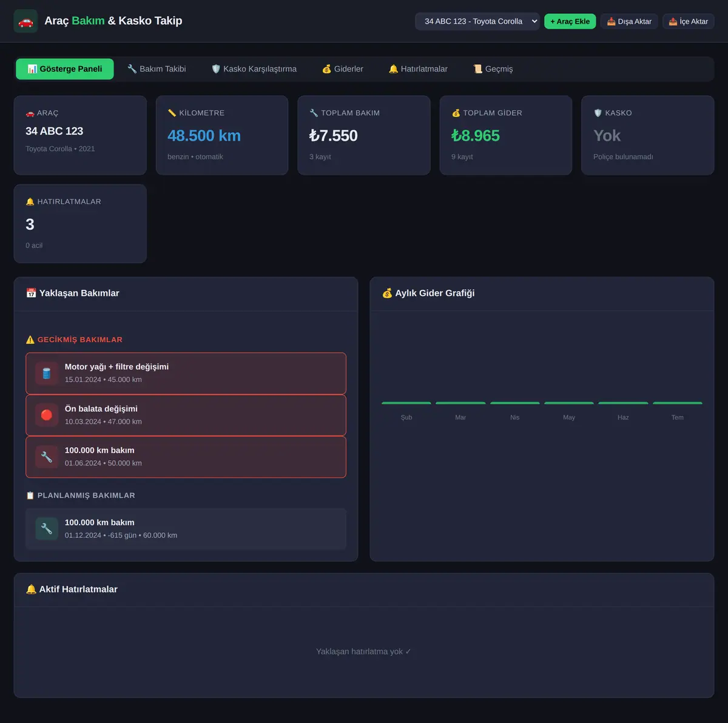Image resolution: width=728 pixels, height=723 pixels.
Task: Click the Toyota Corolla • 2021 text
Action: pyautogui.click(x=60, y=149)
